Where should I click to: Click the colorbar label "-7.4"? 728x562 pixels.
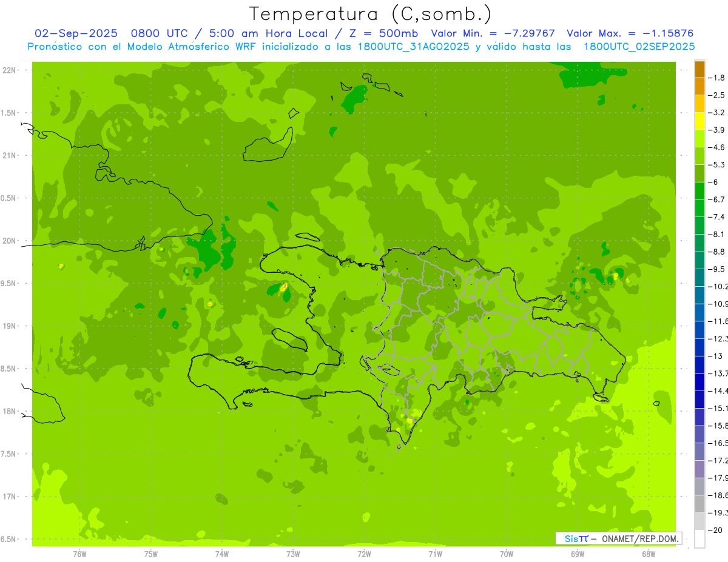click(x=718, y=217)
